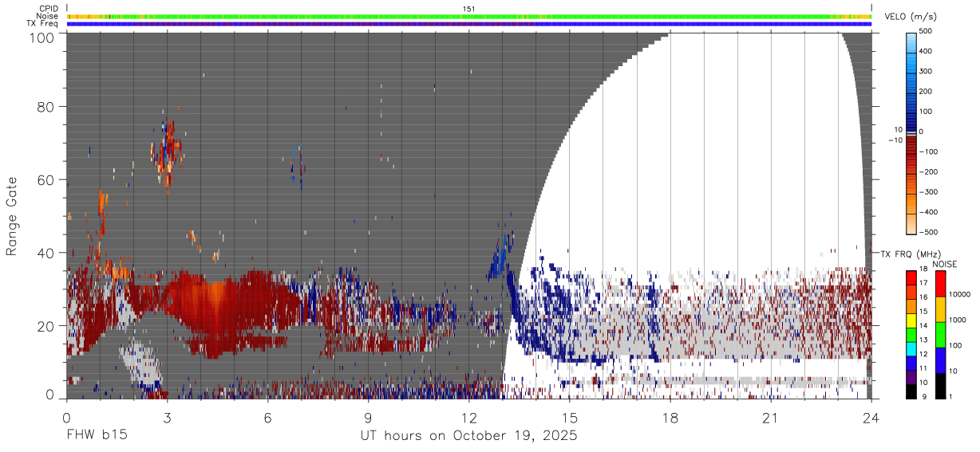Screen dimensions: 980x452
Task: Pick the green swatch in the NOISE legend
Action: (940, 335)
